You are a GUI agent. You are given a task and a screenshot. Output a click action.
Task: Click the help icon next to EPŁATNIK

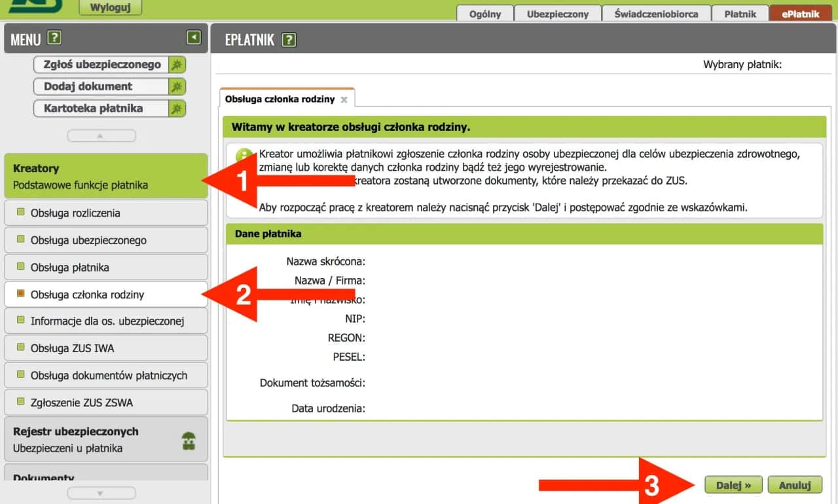[289, 40]
